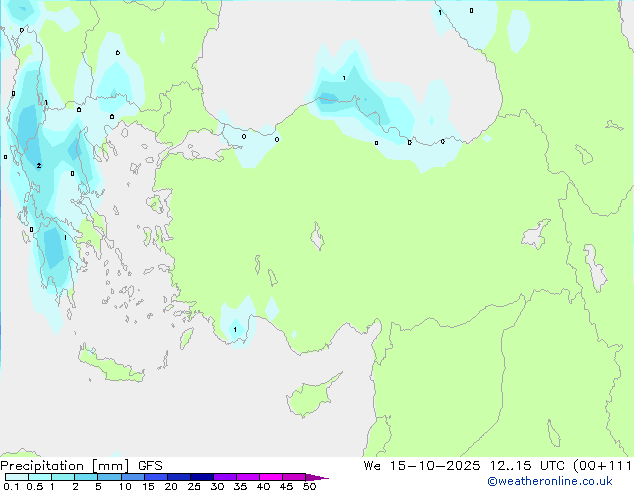
Task: Click the "45" legend label
Action: 286,486
